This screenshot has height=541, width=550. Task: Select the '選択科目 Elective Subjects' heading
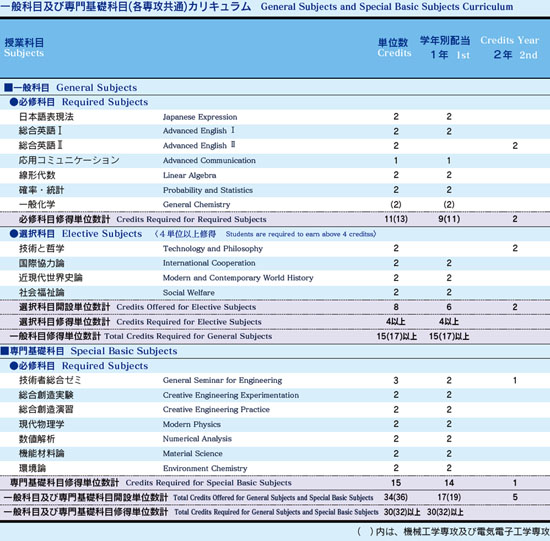coord(76,234)
